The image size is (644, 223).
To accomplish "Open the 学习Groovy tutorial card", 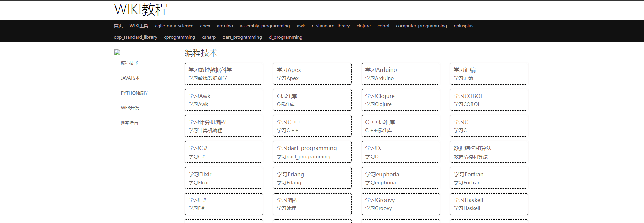I will [401, 204].
